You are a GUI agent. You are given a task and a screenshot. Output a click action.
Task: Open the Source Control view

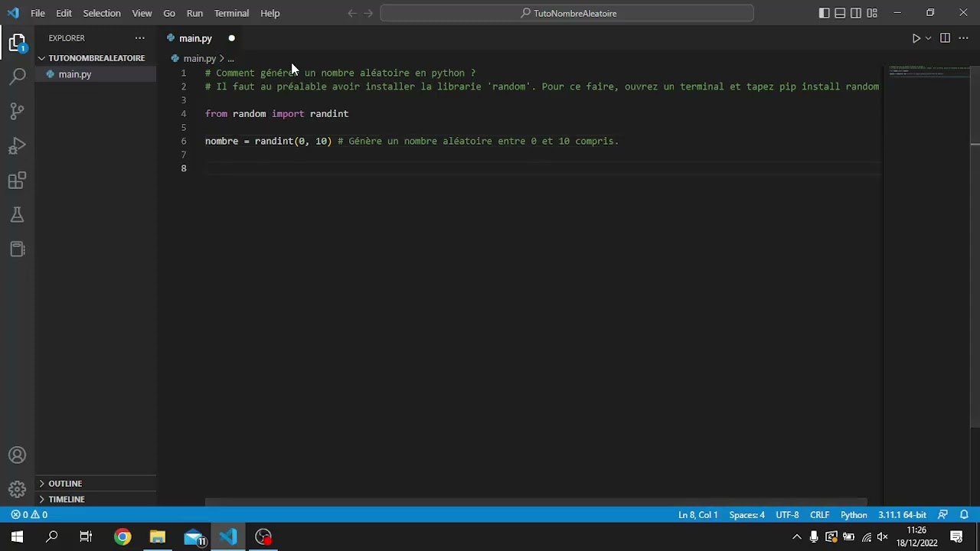point(17,111)
